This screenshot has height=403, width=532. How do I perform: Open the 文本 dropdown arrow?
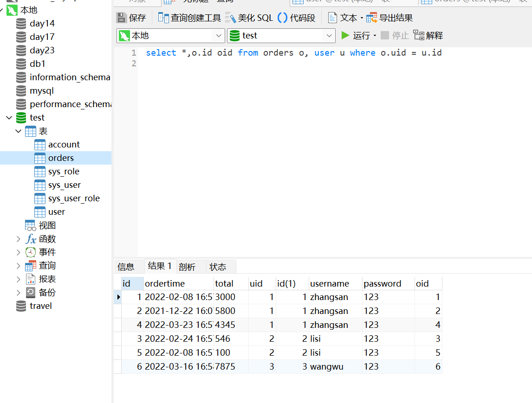click(362, 18)
